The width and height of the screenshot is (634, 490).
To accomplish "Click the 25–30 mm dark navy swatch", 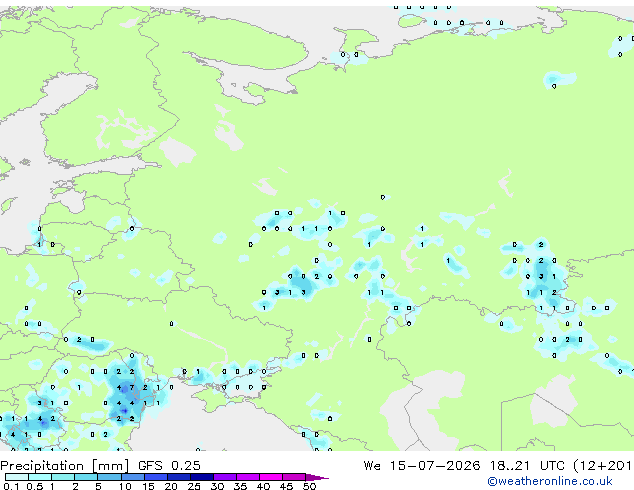I will pyautogui.click(x=202, y=477).
